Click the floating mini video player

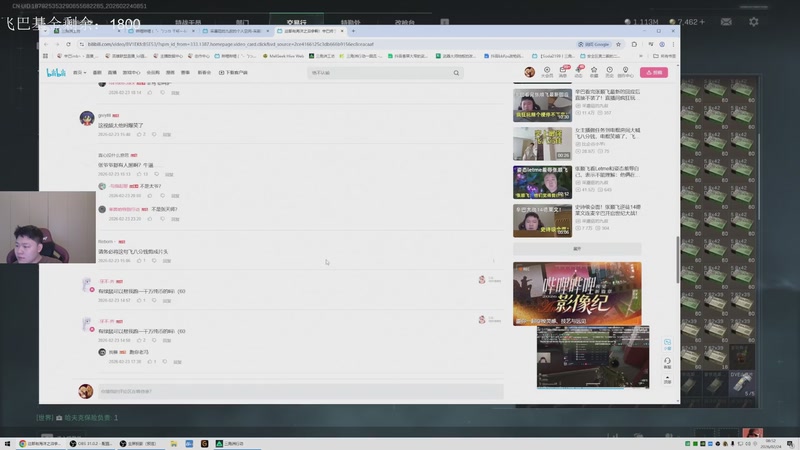pos(593,357)
